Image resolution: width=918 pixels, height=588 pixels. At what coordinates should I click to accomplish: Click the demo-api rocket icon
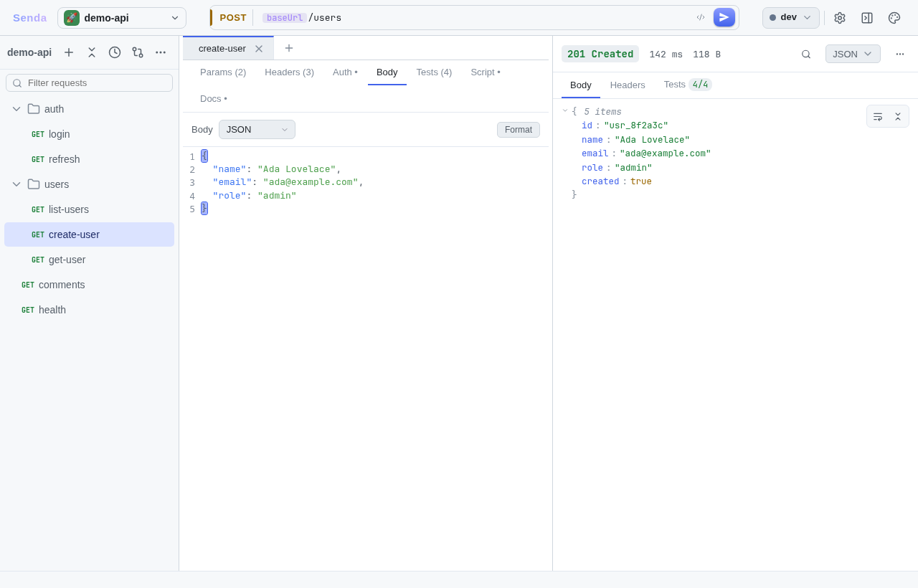72,18
